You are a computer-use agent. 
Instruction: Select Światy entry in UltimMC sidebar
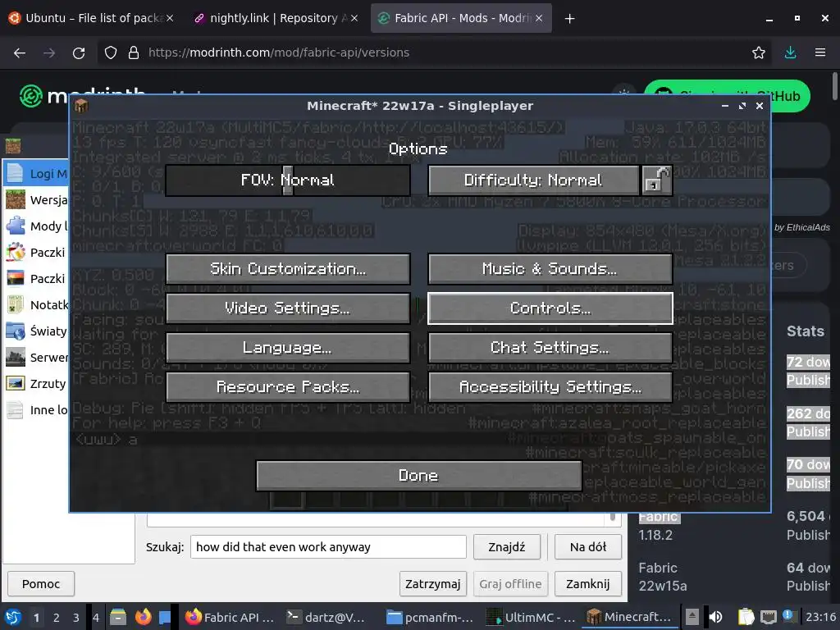pyautogui.click(x=36, y=331)
